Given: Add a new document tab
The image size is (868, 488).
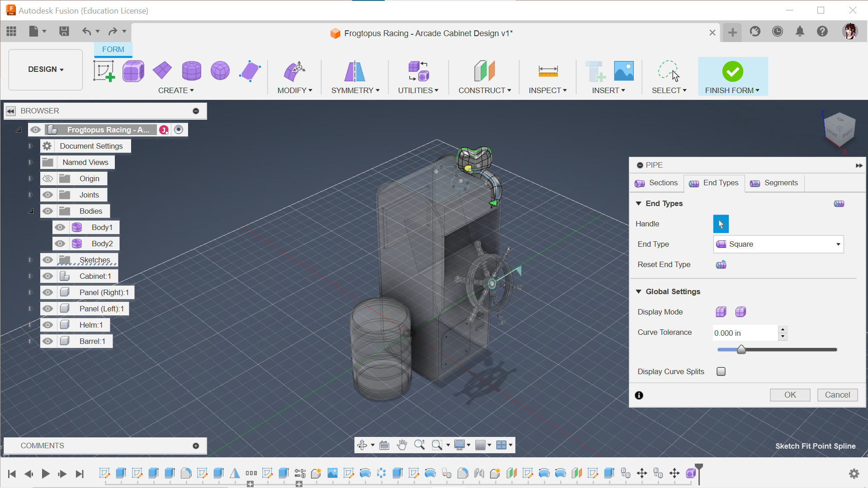Looking at the screenshot, I should (732, 32).
